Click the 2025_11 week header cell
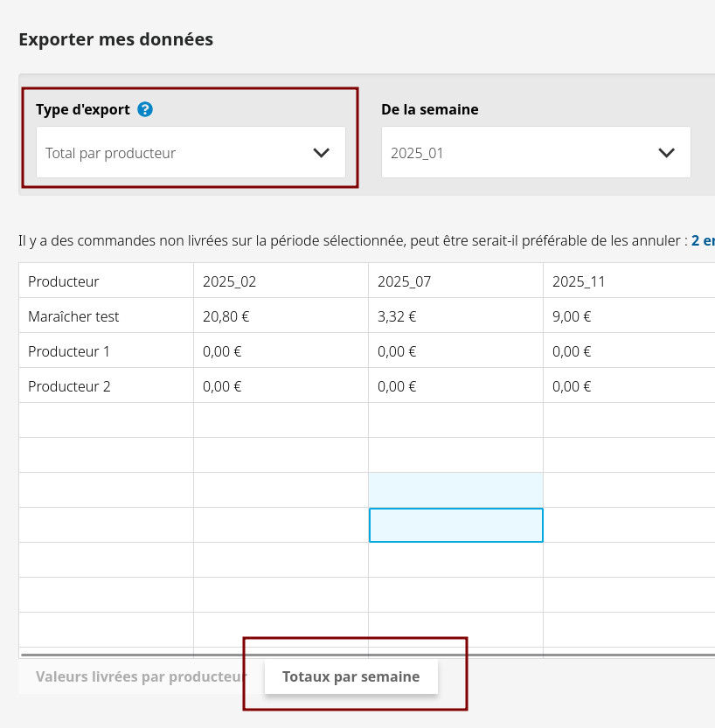This screenshot has height=728, width=715. point(628,281)
